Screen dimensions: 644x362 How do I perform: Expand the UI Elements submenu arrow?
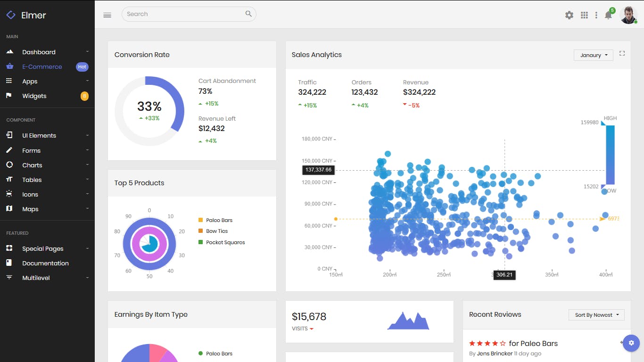87,135
